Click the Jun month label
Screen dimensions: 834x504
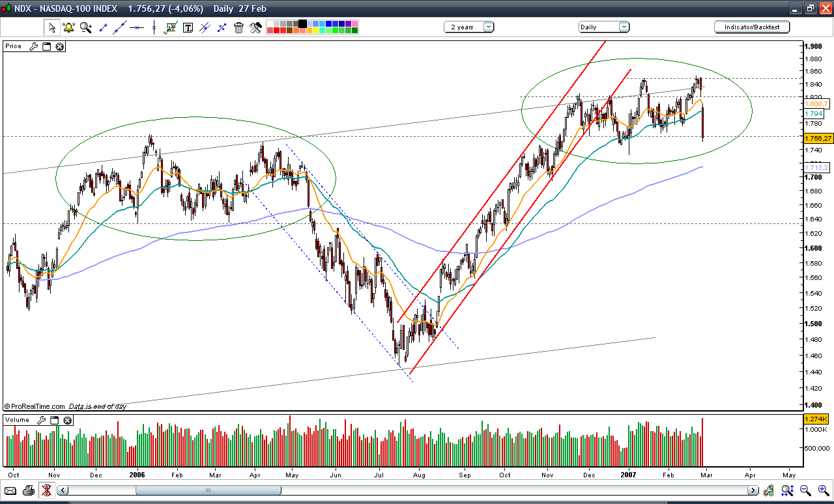(x=336, y=476)
